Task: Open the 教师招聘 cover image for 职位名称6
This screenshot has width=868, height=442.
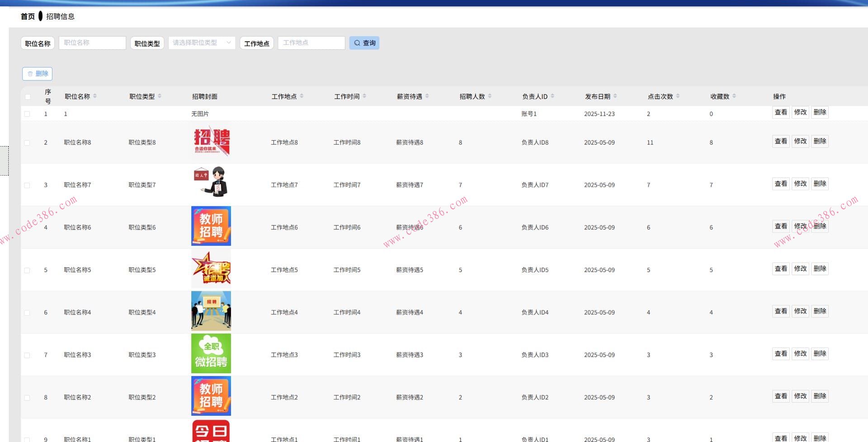Action: pos(211,226)
